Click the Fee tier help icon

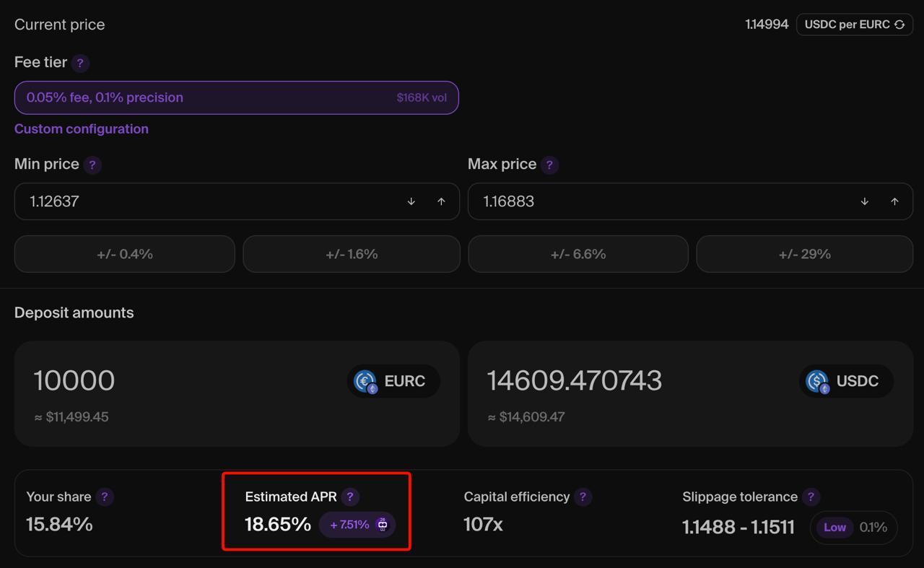(x=80, y=63)
